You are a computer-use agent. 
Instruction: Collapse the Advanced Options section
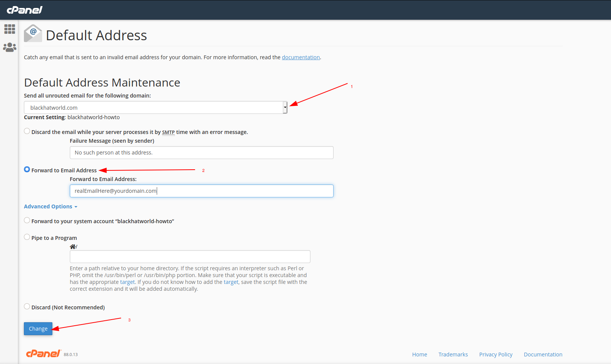(50, 206)
